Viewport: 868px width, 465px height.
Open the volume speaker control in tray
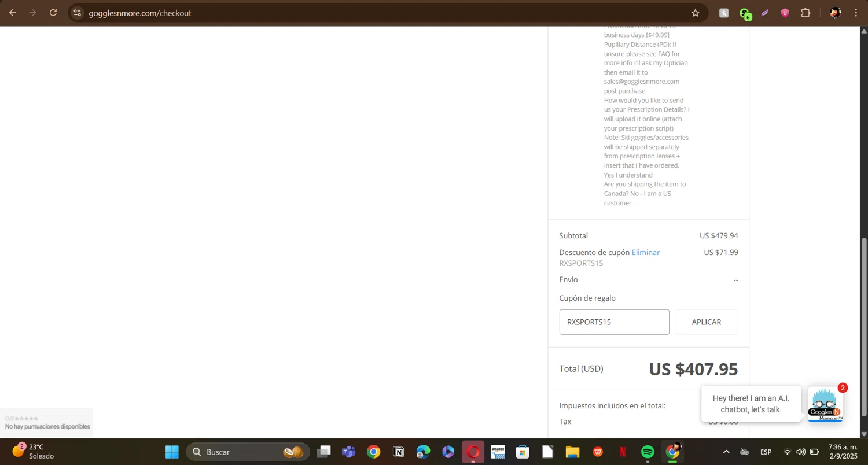800,452
